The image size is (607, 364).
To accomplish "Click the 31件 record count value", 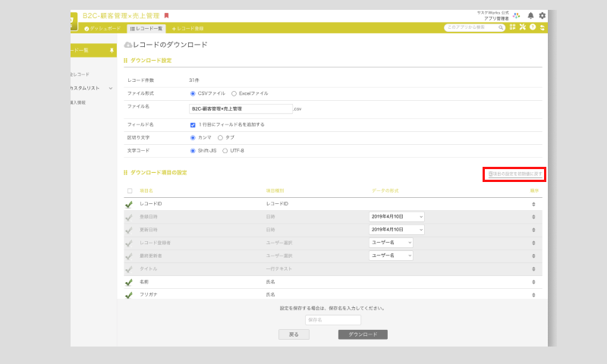I will point(194,80).
